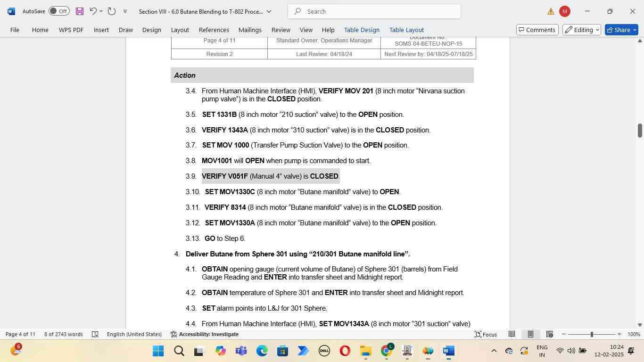Click the Wi-Fi network tray icon
The image size is (644, 362).
click(x=560, y=351)
